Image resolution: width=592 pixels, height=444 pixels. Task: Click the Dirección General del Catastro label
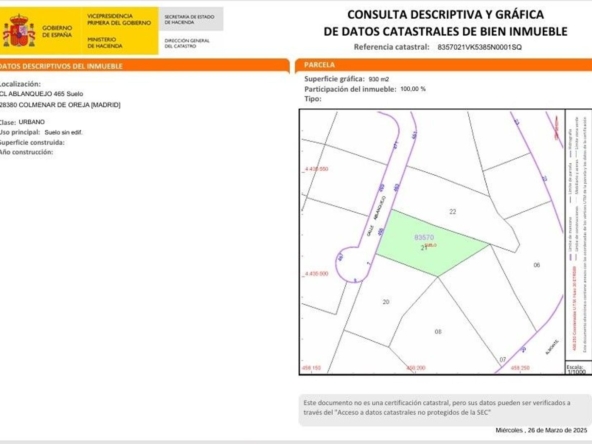187,43
